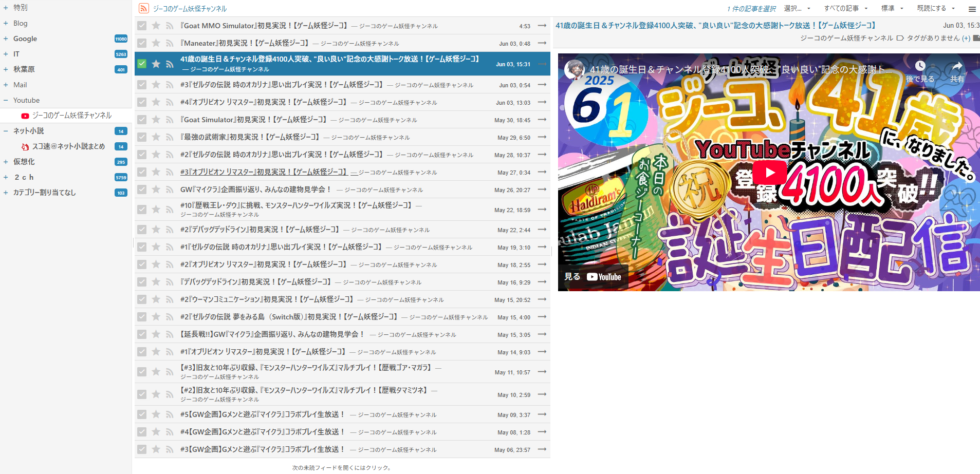This screenshot has height=474, width=980.
Task: Collapse the Youtube category
Action: (6, 100)
